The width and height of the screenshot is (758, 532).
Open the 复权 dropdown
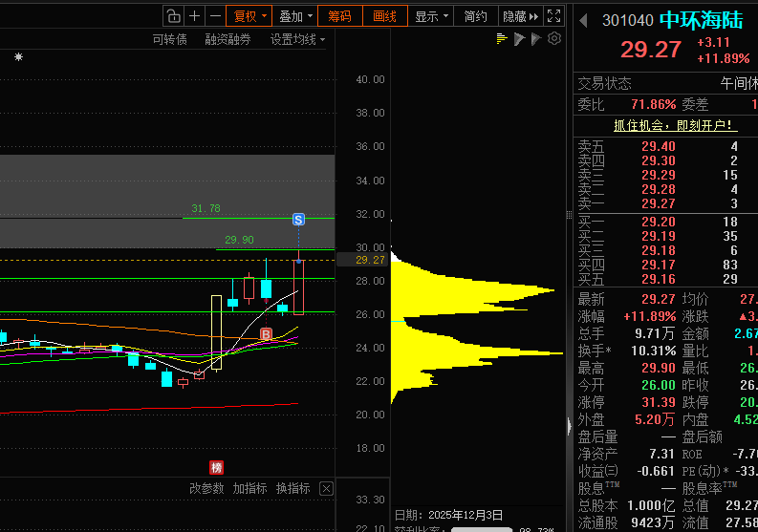249,16
